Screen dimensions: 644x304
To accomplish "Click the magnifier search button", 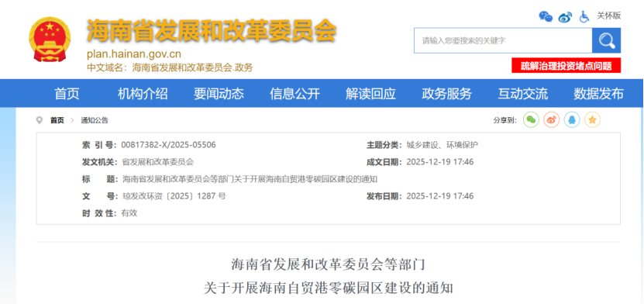I will coord(606,40).
